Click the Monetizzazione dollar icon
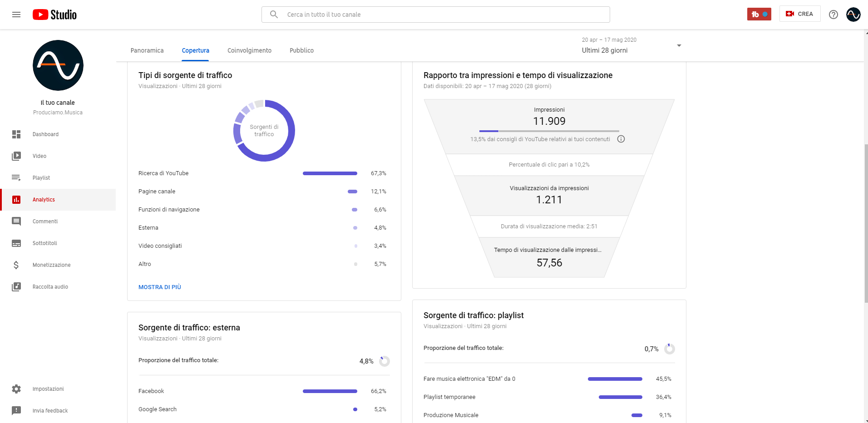Viewport: 868px width, 423px height. [16, 265]
